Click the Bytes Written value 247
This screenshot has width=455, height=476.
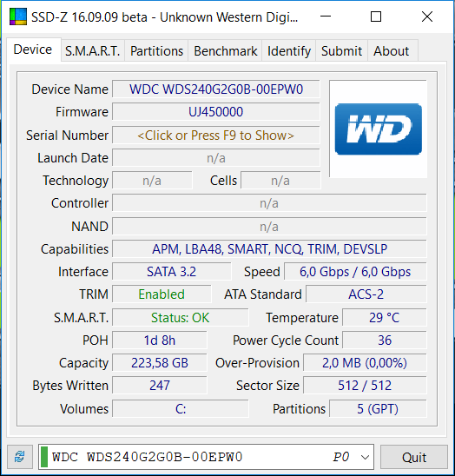click(160, 386)
